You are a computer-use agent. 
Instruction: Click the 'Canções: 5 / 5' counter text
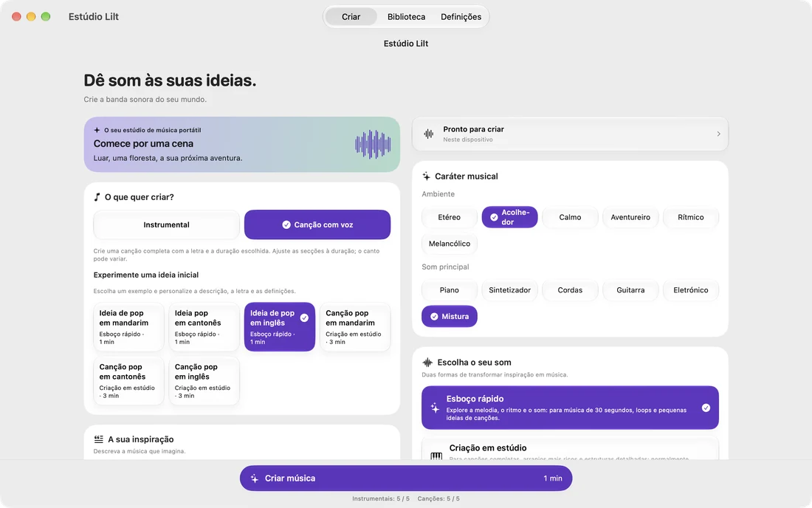click(x=438, y=498)
